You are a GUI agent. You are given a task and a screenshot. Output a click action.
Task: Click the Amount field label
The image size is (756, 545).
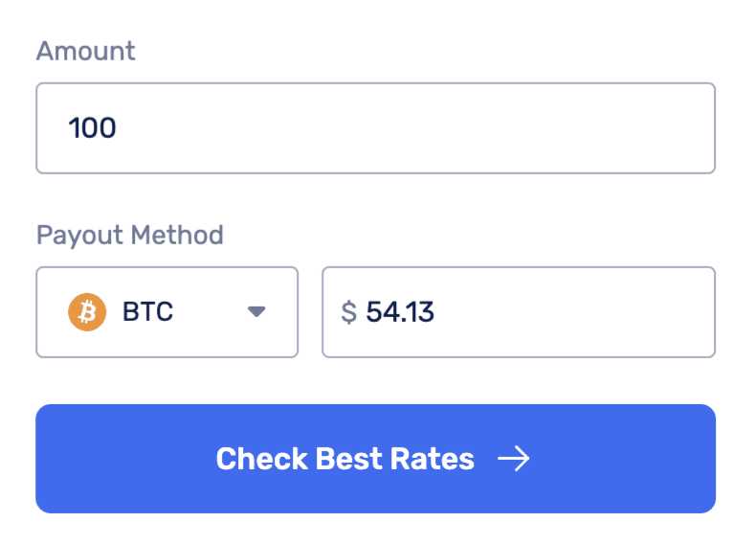(x=86, y=51)
